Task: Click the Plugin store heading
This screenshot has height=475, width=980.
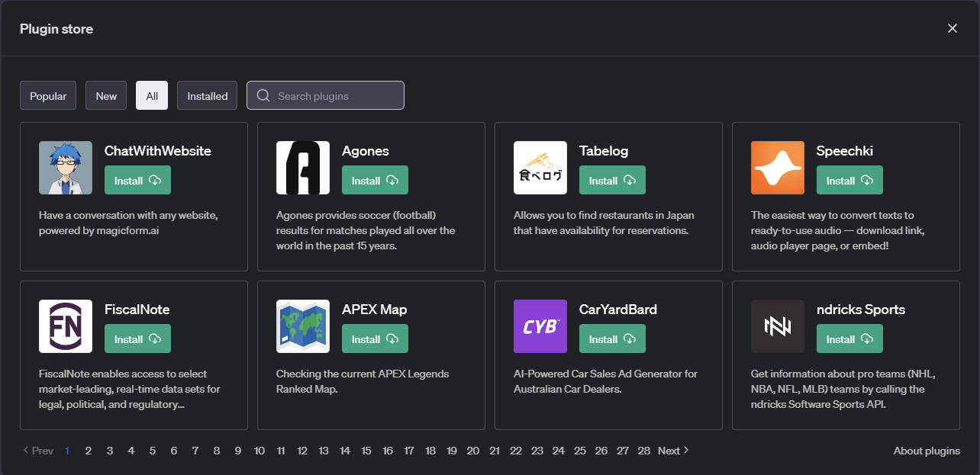Action: point(56,29)
